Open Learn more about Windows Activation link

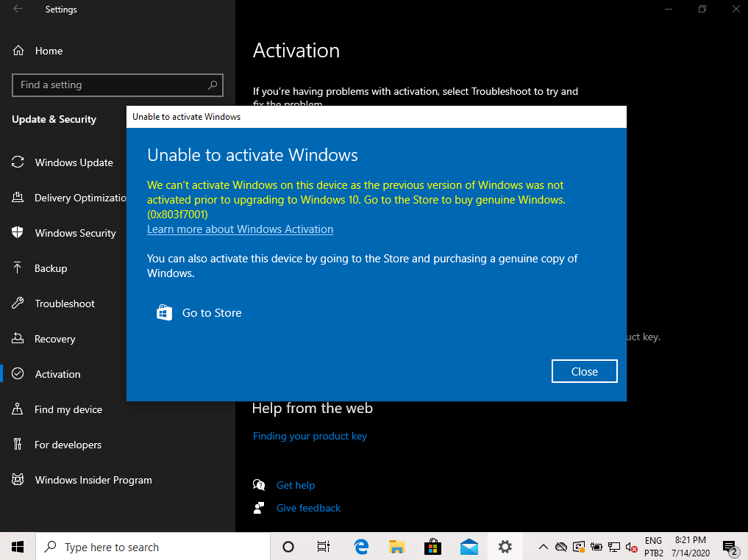(240, 229)
